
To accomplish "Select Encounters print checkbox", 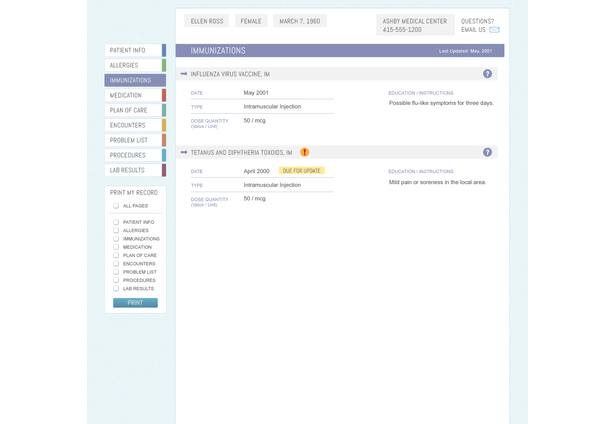I will [x=116, y=264].
